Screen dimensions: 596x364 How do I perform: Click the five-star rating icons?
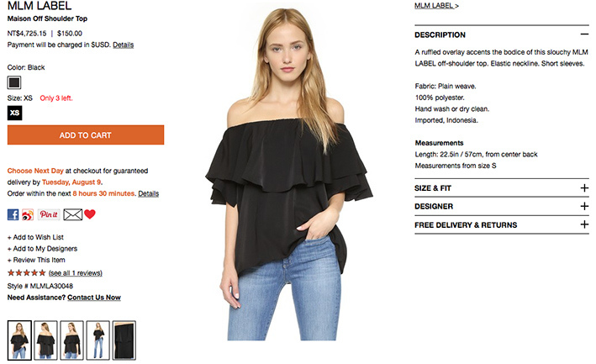coord(27,273)
